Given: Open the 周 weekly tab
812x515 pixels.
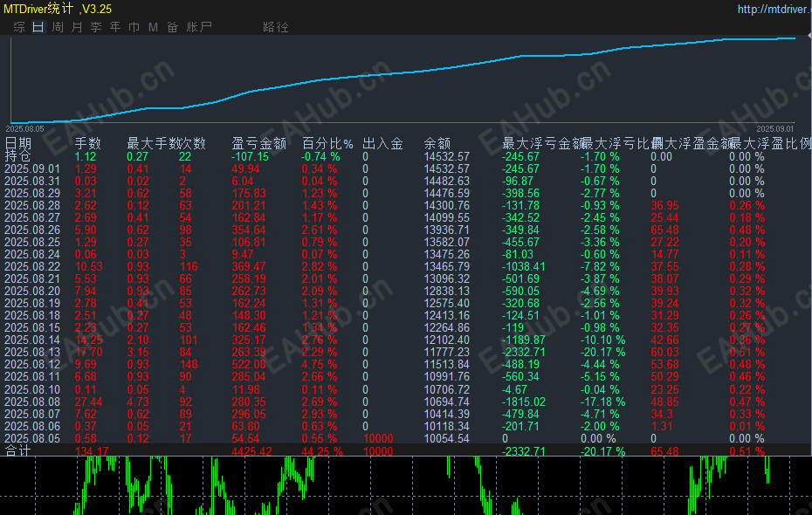Looking at the screenshot, I should pyautogui.click(x=58, y=27).
